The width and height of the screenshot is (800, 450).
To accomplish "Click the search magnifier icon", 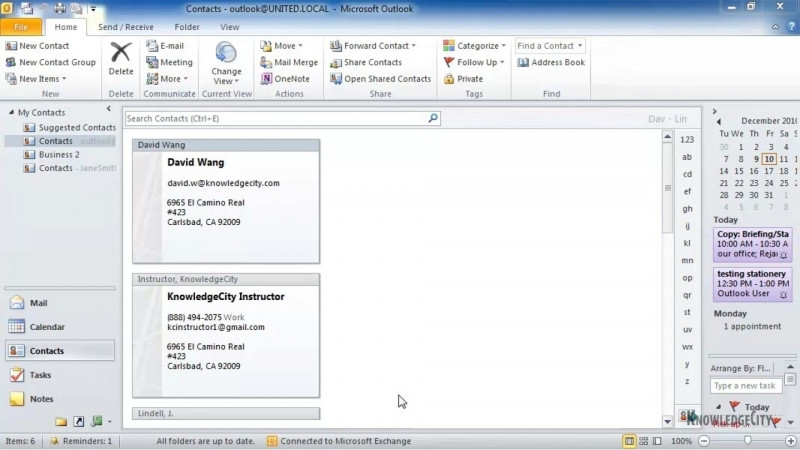I will point(433,118).
